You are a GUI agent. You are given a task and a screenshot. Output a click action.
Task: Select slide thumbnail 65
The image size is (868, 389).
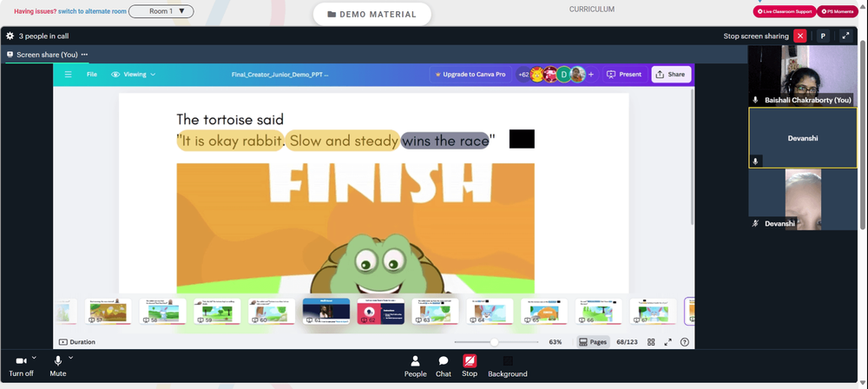point(543,312)
